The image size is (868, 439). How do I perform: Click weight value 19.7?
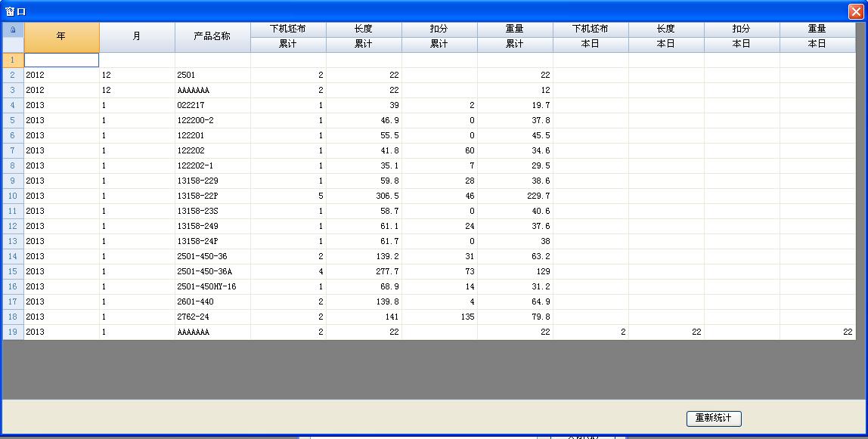coord(515,105)
